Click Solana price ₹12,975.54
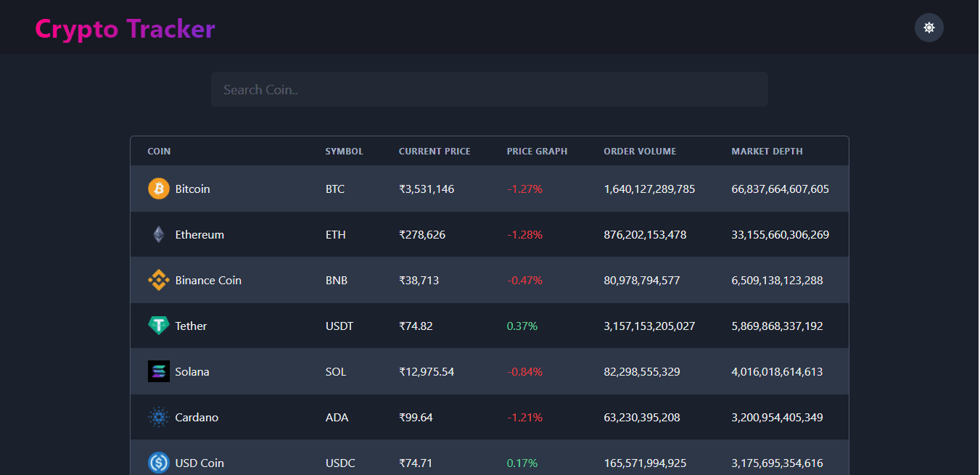 click(x=427, y=371)
